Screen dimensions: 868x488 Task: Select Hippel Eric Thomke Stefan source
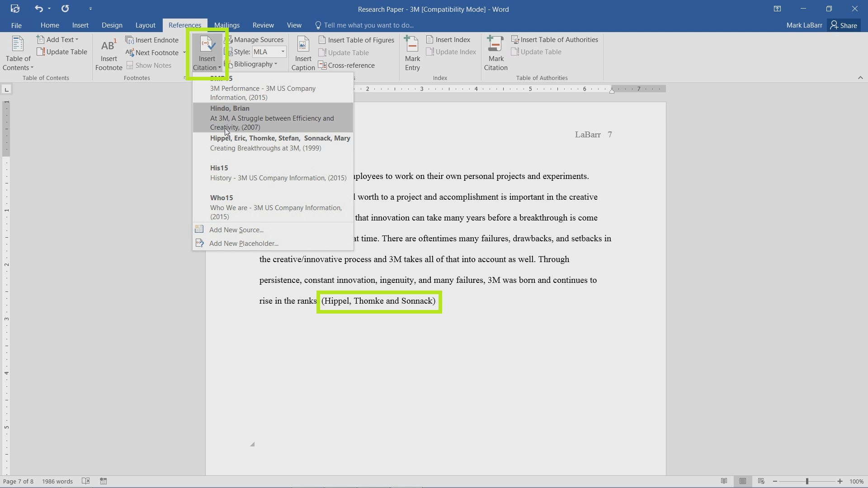(280, 143)
